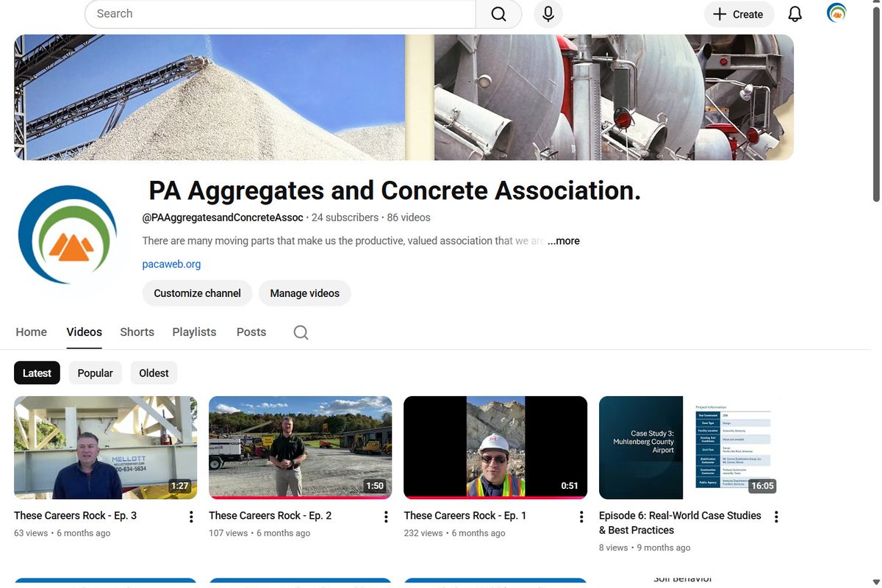
Task: Click the @PAAggregatesandConcreteAssoc handle
Action: [223, 218]
